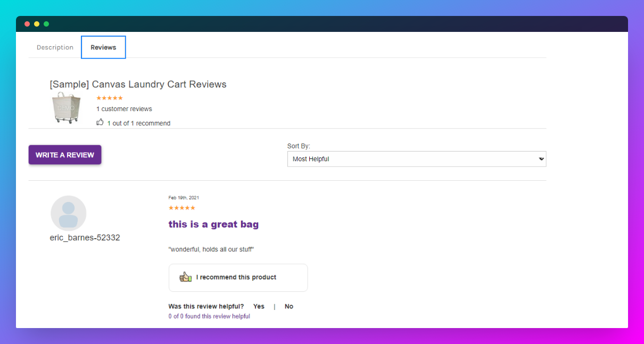Click the '1 customer reviews' text

pos(124,109)
